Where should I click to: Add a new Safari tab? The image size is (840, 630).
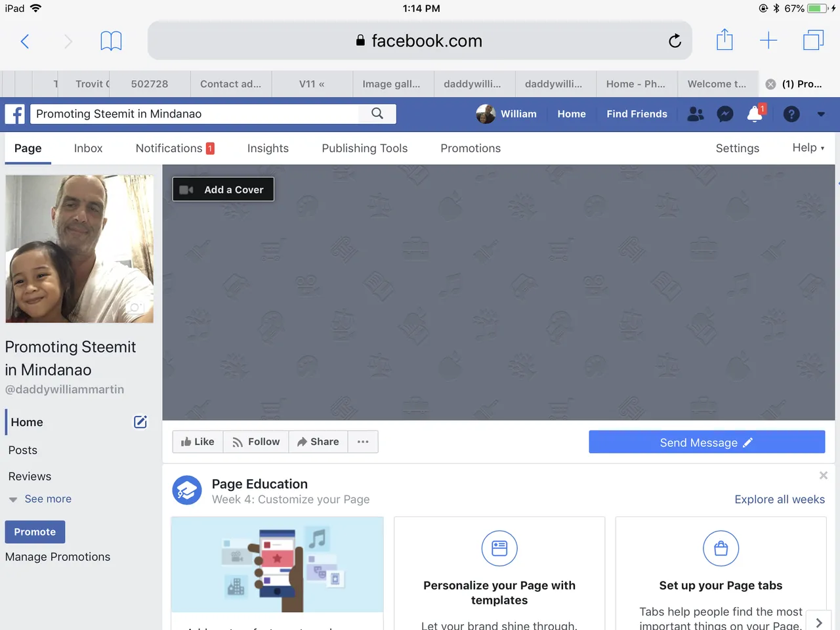point(768,41)
